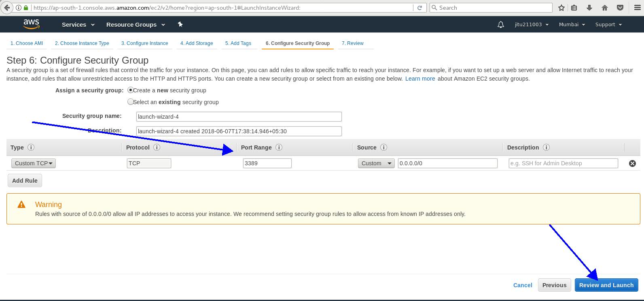This screenshot has height=301, width=644.
Task: Select Create a new security group option
Action: pos(130,90)
